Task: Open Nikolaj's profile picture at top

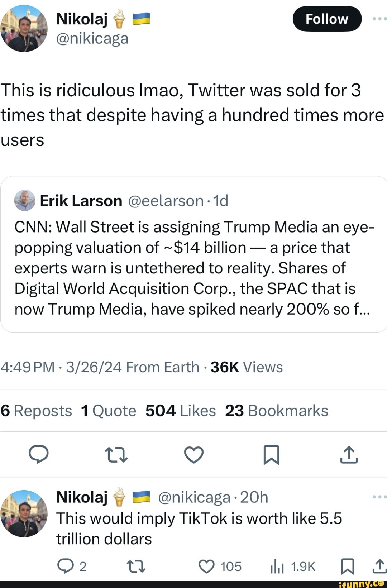Action: tap(24, 29)
